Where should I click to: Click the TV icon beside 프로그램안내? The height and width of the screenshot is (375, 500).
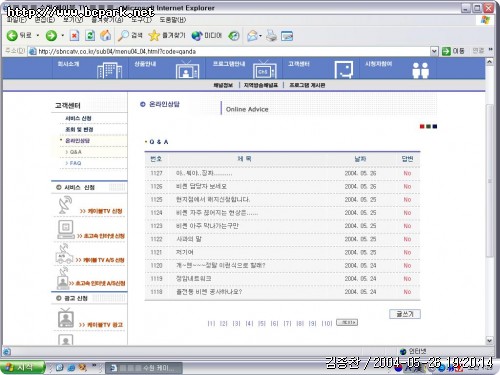pyautogui.click(x=265, y=69)
